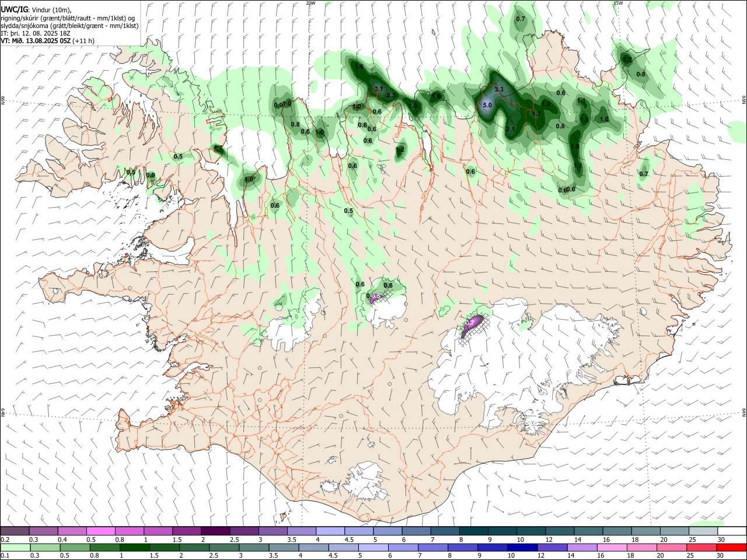Click the bright red swatch in rain legend
This screenshot has height=560, width=747.
click(731, 547)
